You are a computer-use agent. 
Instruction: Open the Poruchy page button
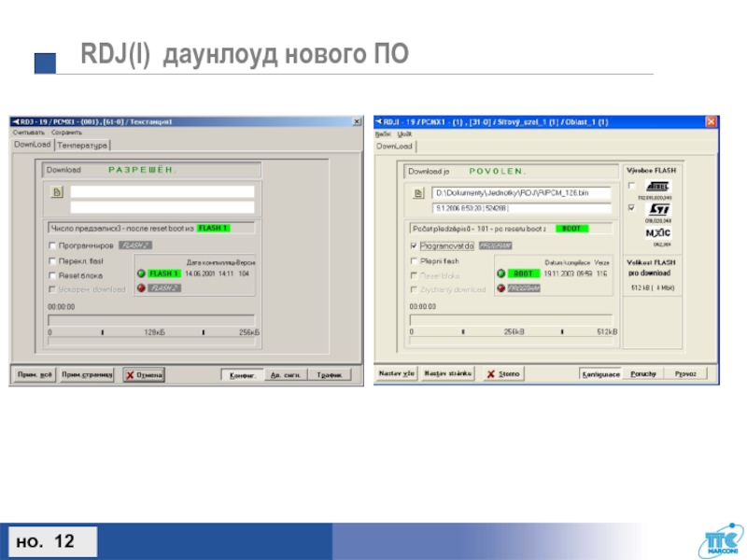643,374
